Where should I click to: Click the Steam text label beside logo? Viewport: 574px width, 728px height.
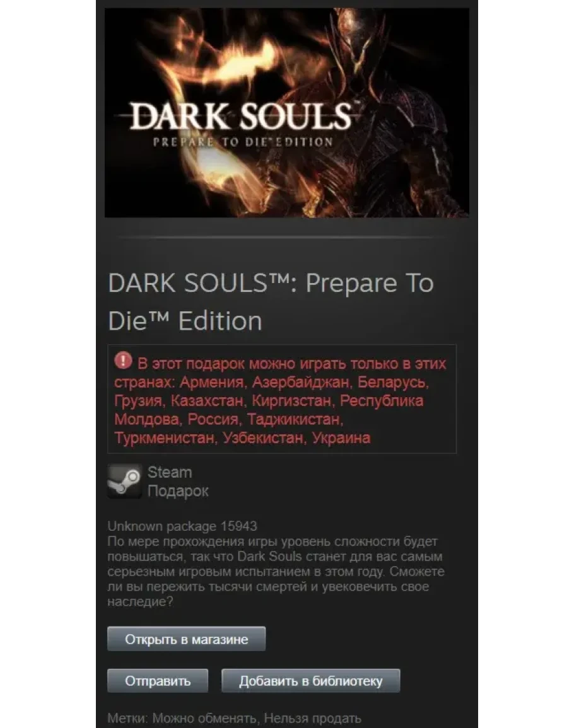pos(170,472)
